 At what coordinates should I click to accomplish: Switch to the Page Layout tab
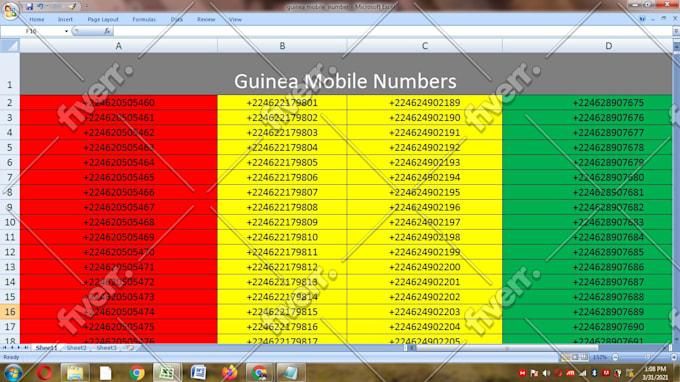point(103,20)
